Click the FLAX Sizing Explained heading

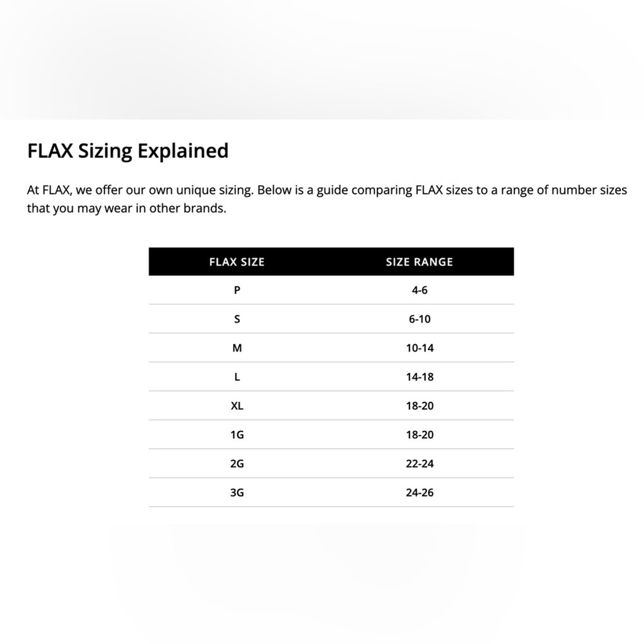(128, 151)
